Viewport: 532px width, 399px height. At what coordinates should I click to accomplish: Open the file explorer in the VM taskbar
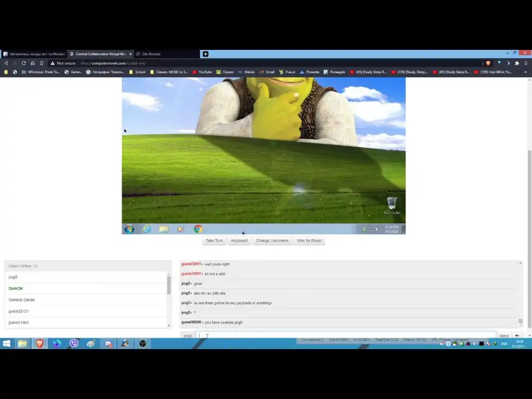(164, 229)
